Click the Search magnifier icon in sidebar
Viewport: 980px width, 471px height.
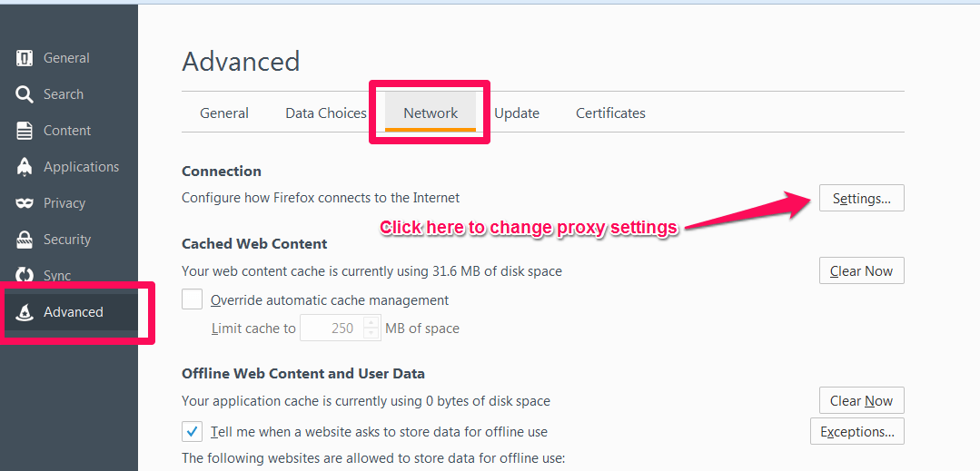tap(25, 94)
